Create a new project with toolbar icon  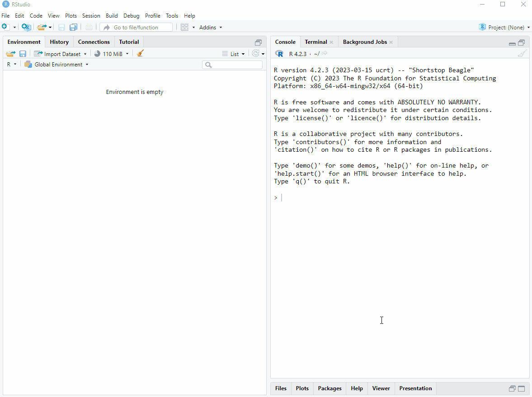(x=26, y=27)
